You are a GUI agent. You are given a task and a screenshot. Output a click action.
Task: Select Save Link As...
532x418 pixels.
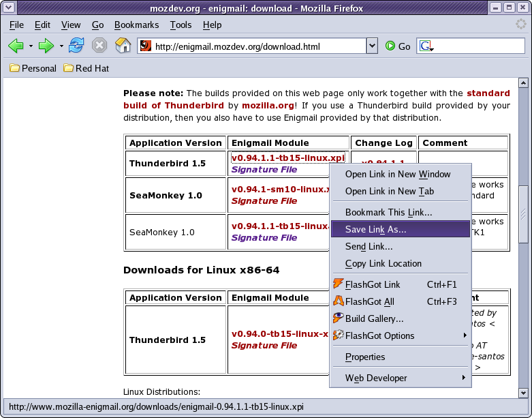[x=401, y=229]
